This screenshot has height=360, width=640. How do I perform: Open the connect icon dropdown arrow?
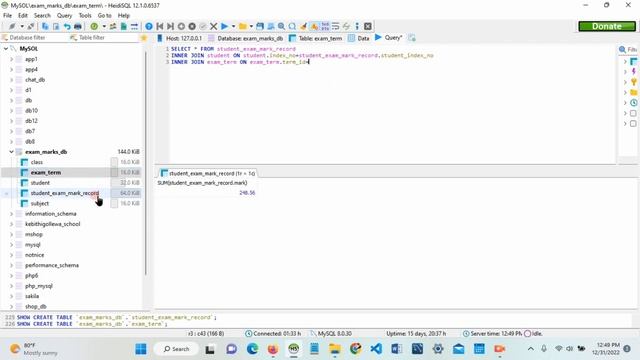(22, 26)
